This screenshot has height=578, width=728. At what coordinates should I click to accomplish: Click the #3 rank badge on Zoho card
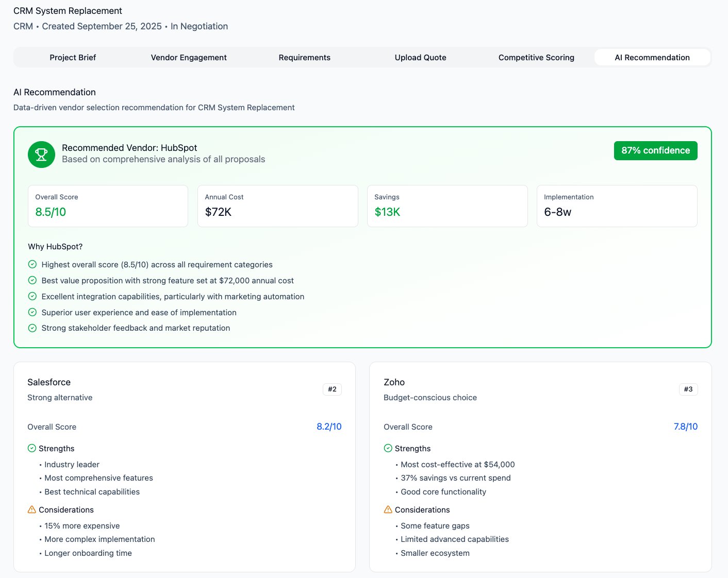point(688,389)
